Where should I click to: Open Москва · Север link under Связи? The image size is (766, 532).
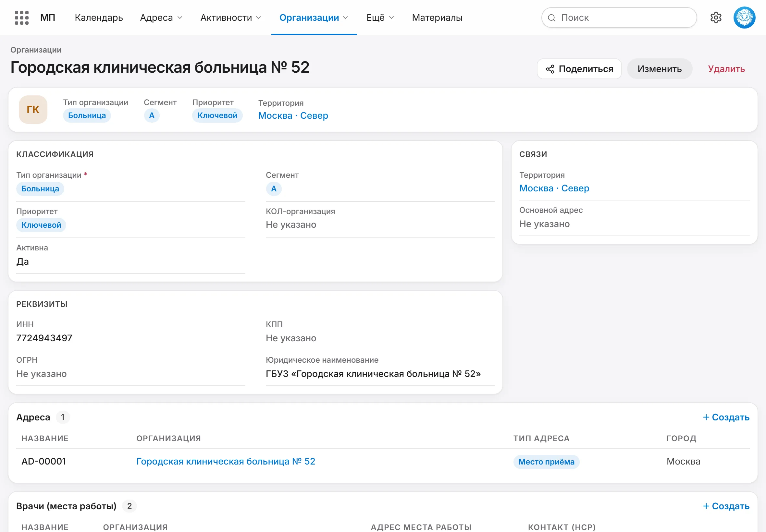point(554,188)
